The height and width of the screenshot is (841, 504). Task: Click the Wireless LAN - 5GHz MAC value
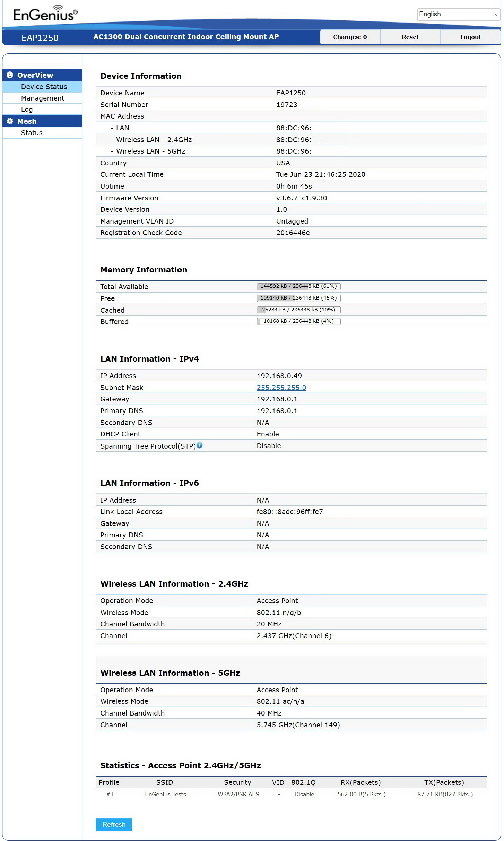click(294, 151)
